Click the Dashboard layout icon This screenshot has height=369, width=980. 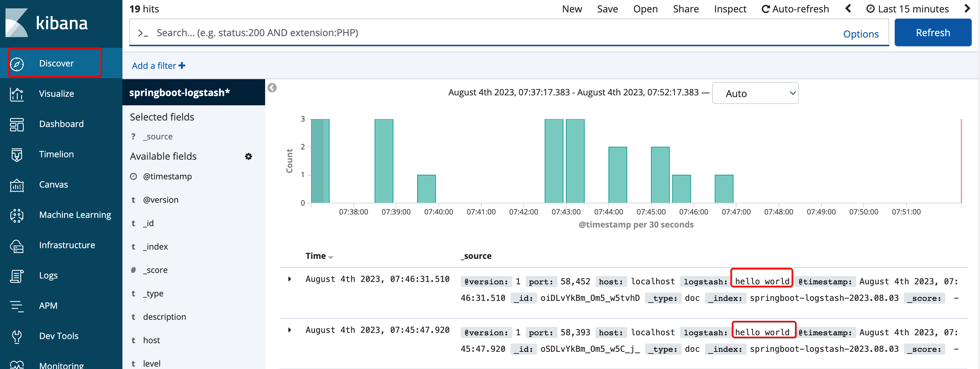pos(17,124)
